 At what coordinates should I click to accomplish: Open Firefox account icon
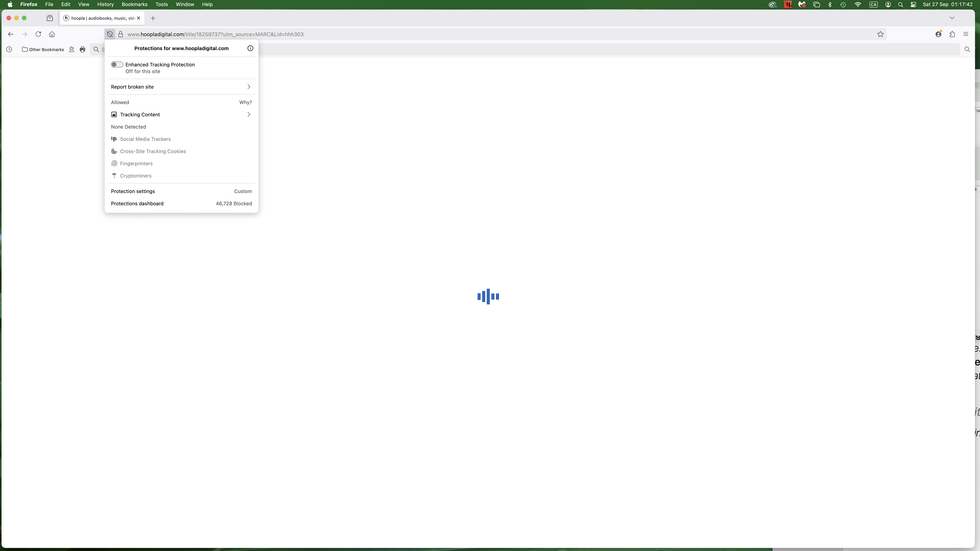tap(938, 34)
